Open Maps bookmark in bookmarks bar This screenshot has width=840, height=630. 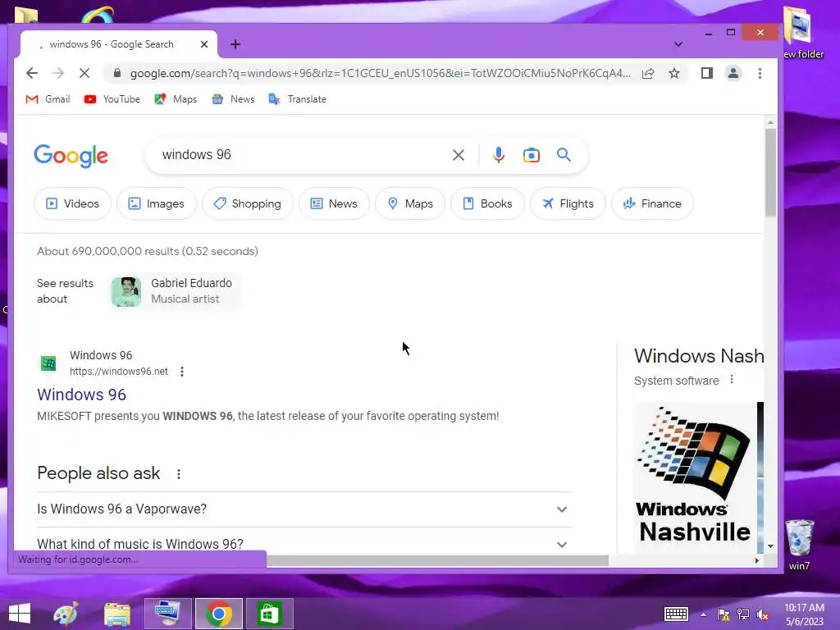click(176, 99)
